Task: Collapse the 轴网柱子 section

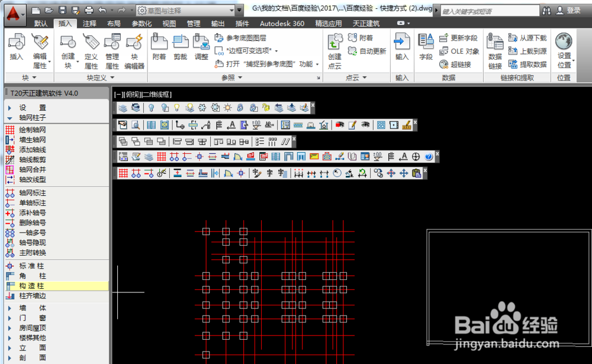Action: 32,118
